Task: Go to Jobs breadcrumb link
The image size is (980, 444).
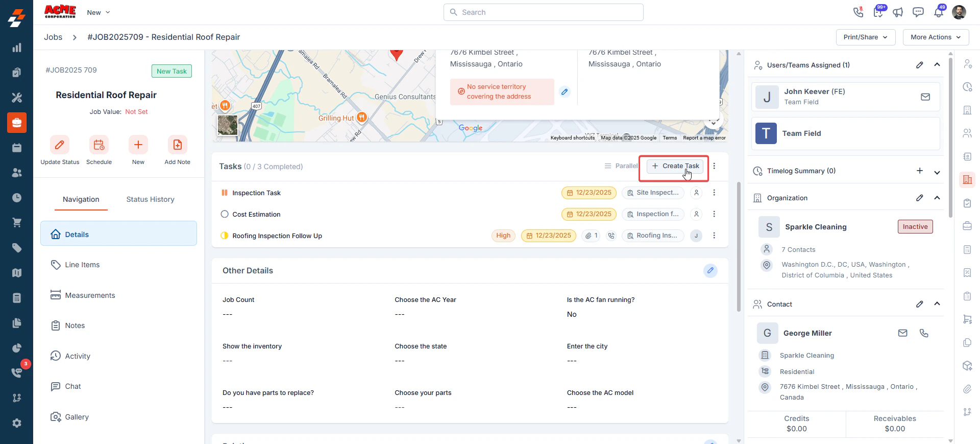Action: (53, 37)
